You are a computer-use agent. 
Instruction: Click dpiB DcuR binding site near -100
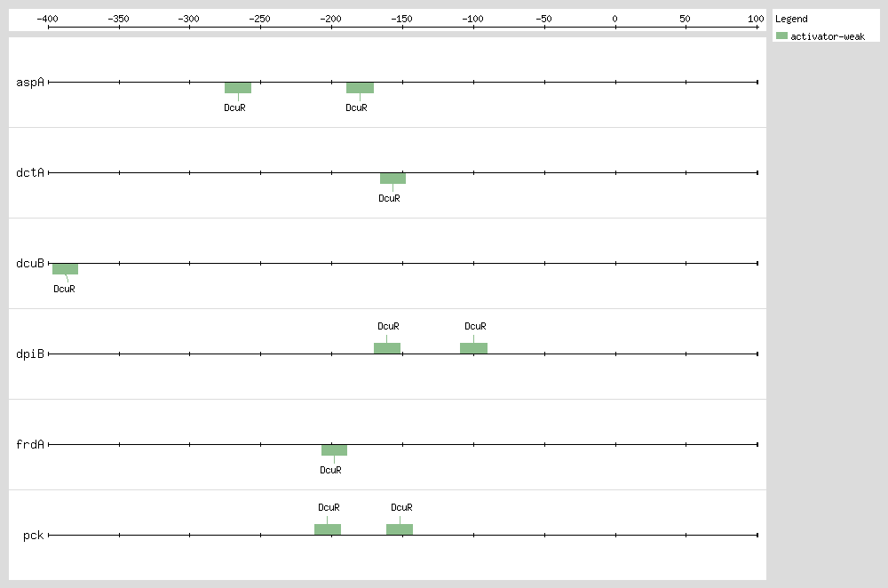(x=473, y=348)
